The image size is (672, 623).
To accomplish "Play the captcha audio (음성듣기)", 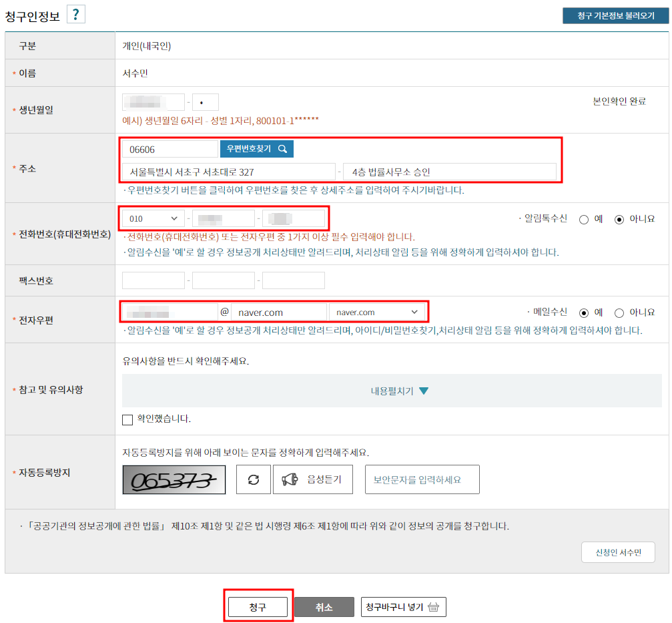I will tap(312, 479).
